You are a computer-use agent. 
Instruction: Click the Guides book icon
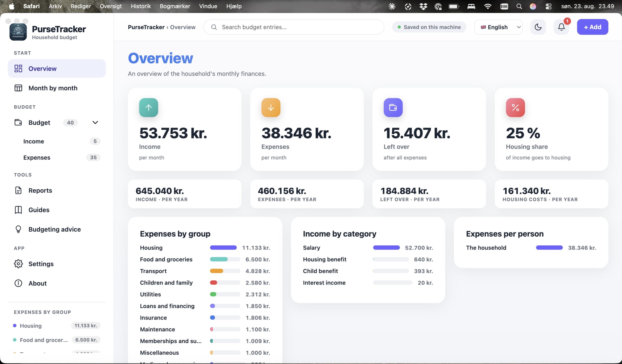(x=18, y=210)
